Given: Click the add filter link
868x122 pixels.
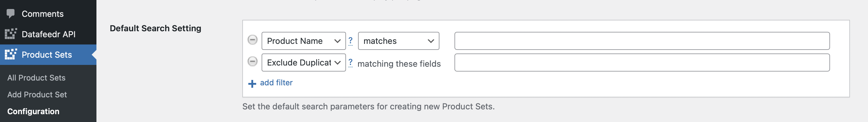Looking at the screenshot, I should pos(276,83).
